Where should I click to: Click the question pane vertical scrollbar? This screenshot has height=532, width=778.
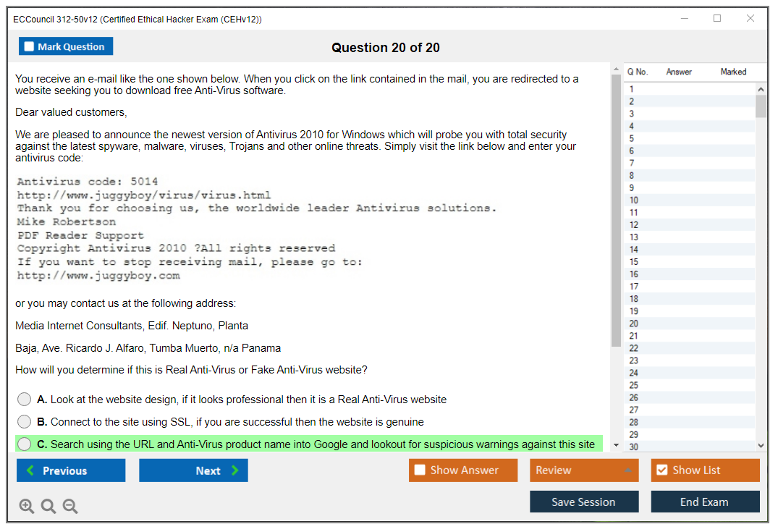(x=616, y=210)
